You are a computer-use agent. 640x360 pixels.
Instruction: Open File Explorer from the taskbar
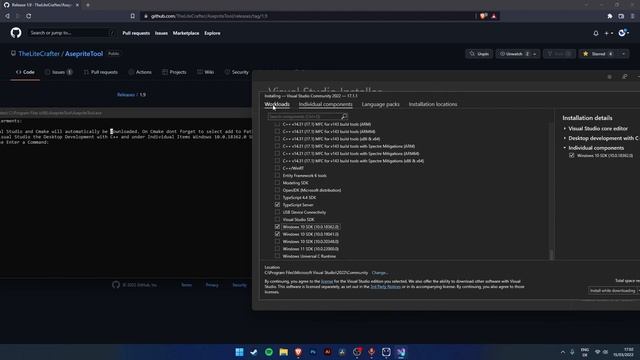[283, 352]
